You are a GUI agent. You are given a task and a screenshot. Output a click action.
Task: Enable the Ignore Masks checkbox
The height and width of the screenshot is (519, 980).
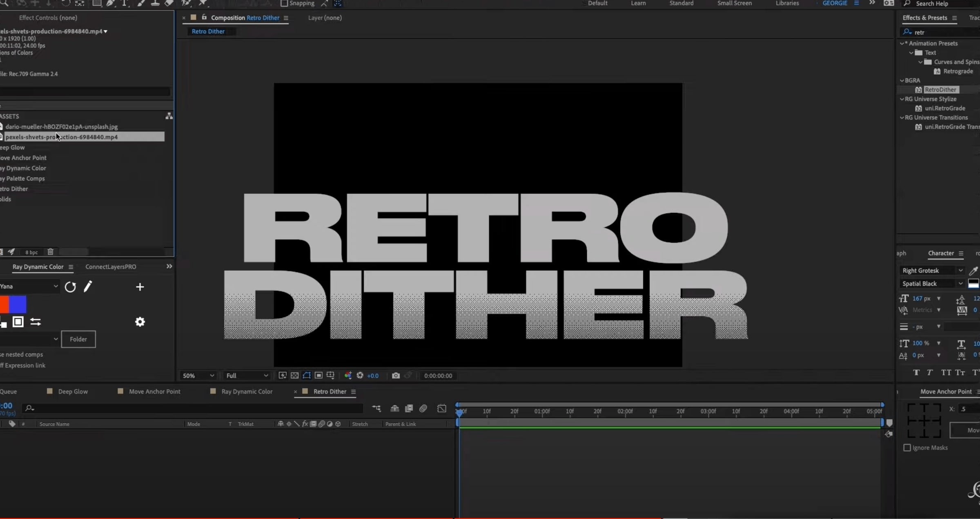tap(907, 447)
